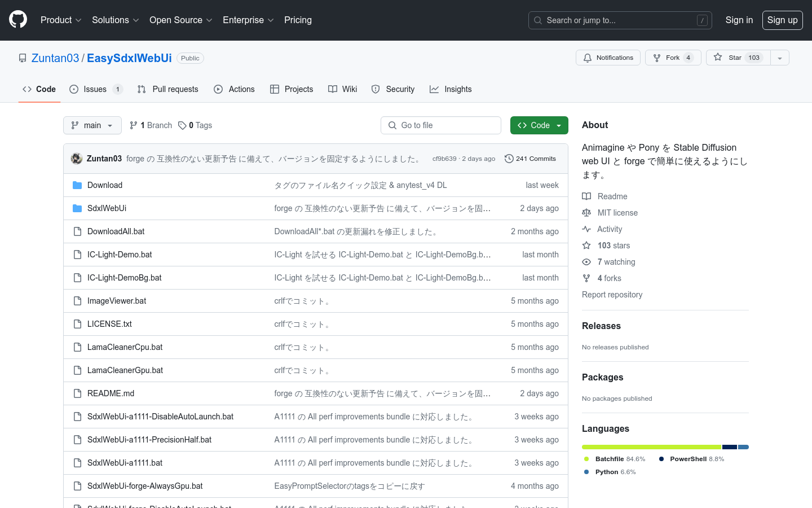Screen dimensions: 812x508
Task: Select the eye icon beside 7 watching
Action: [x=586, y=262]
